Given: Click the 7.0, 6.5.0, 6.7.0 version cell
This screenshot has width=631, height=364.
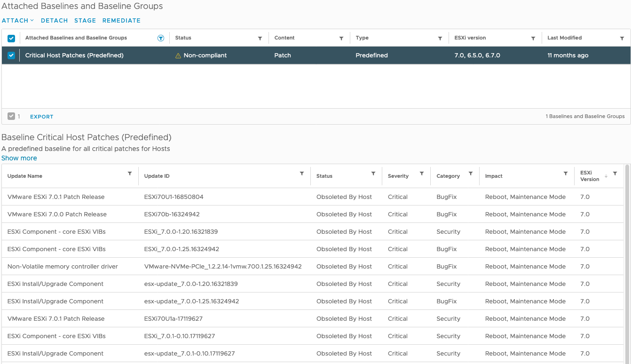Looking at the screenshot, I should [x=477, y=55].
